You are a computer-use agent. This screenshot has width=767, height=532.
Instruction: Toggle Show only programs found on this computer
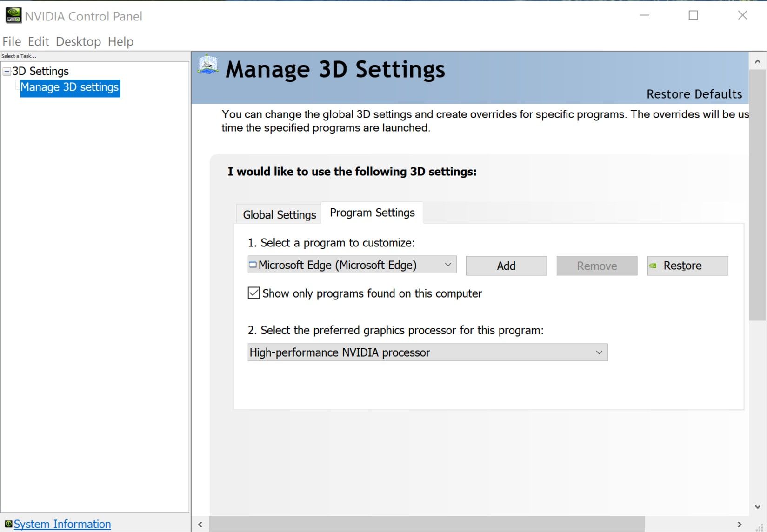253,293
